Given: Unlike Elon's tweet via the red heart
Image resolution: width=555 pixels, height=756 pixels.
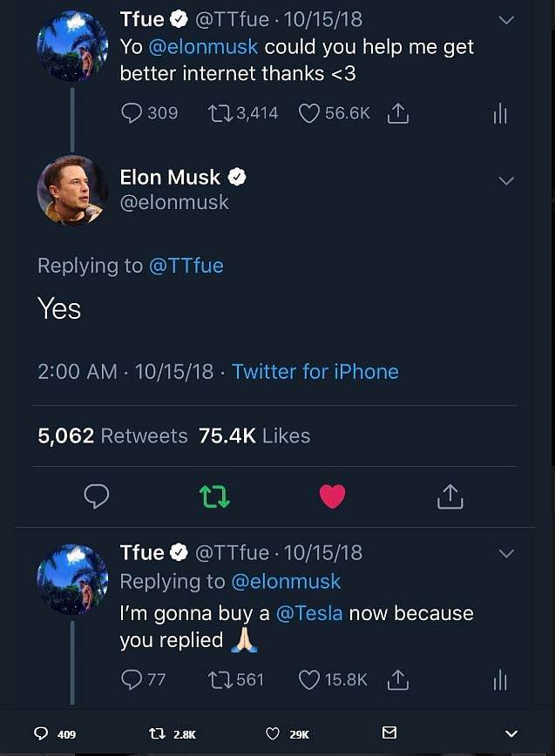Looking at the screenshot, I should click(332, 496).
